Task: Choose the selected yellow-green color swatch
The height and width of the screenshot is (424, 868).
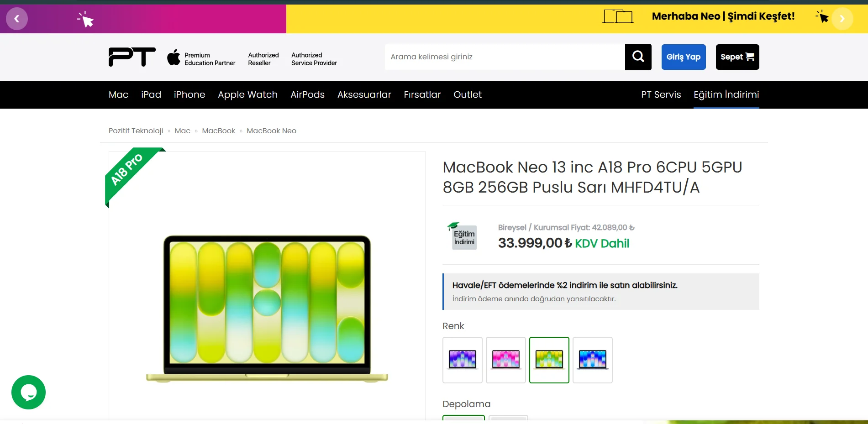Action: coord(549,360)
